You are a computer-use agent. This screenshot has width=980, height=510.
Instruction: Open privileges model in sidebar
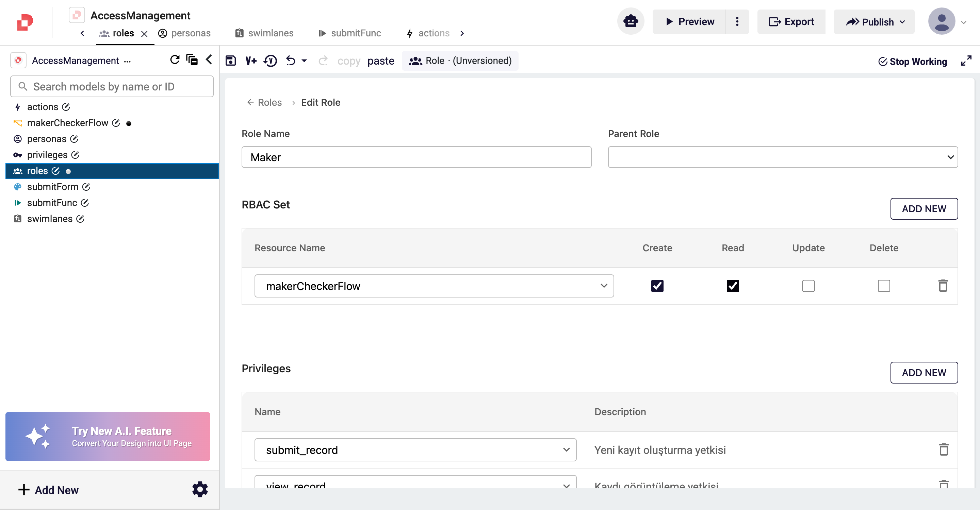(x=47, y=155)
